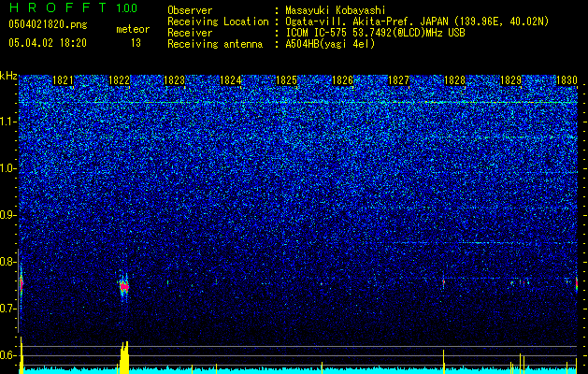Click the observer name Masayuki Kobayashi
The width and height of the screenshot is (588, 374).
pos(336,11)
